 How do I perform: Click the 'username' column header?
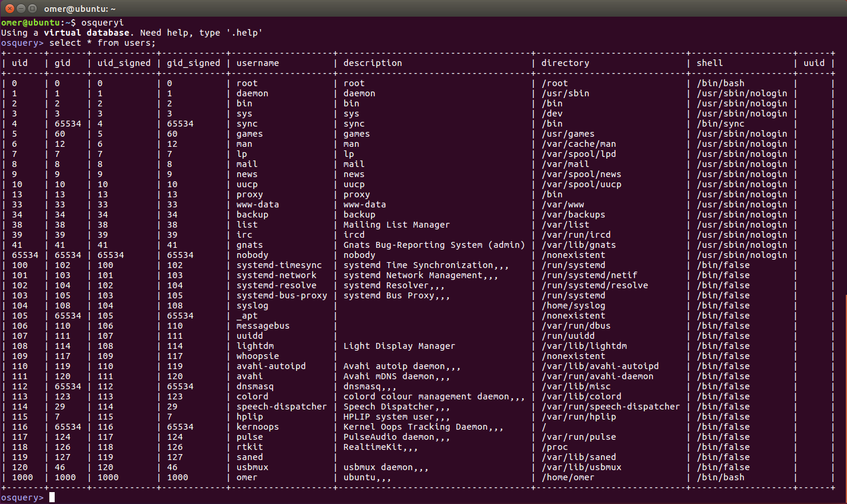tap(258, 63)
